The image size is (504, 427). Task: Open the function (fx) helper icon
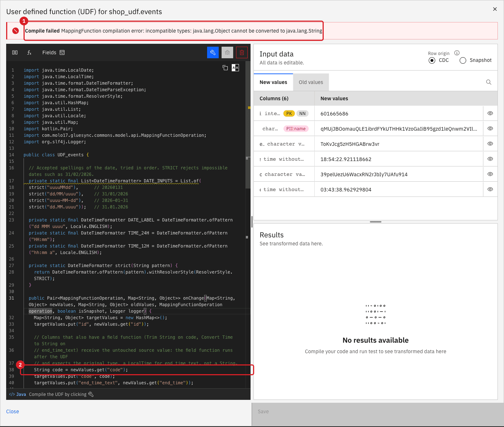29,52
